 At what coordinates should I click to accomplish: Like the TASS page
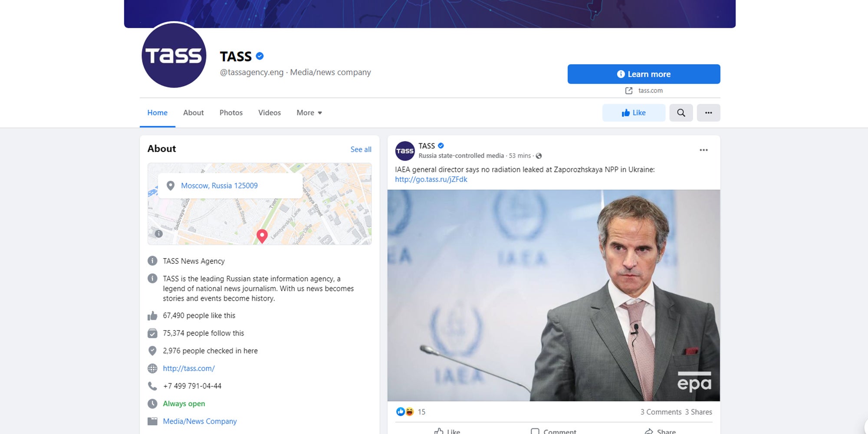click(634, 112)
